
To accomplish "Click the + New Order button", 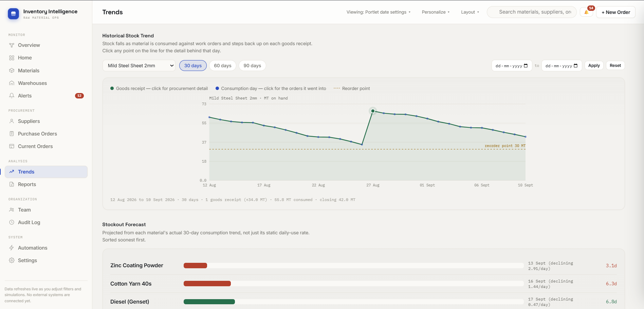I will tap(616, 12).
